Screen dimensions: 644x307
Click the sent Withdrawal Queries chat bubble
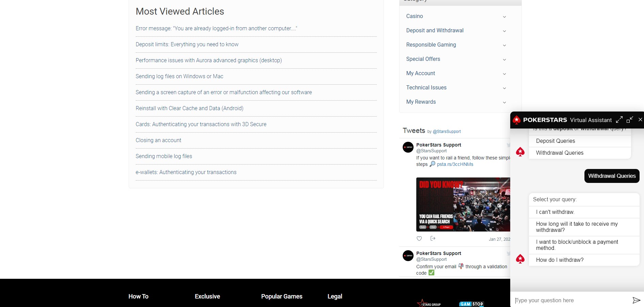pos(612,176)
